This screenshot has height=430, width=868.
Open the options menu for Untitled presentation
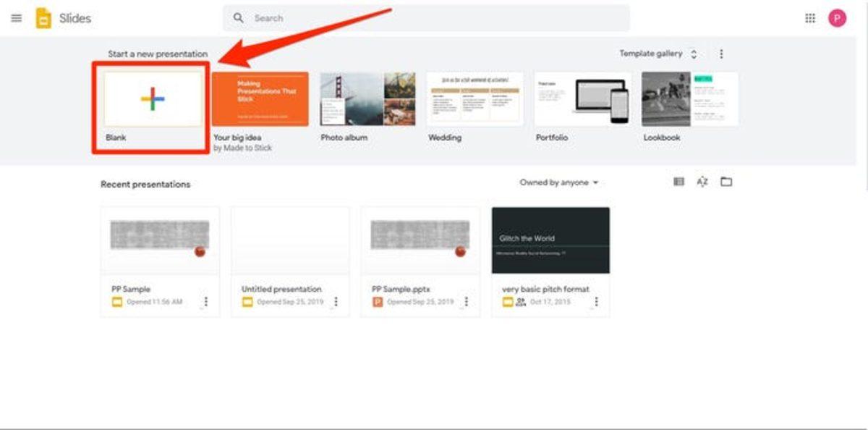(x=337, y=302)
